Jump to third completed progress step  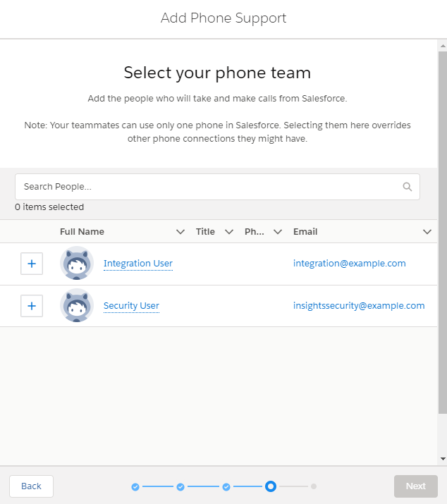226,486
